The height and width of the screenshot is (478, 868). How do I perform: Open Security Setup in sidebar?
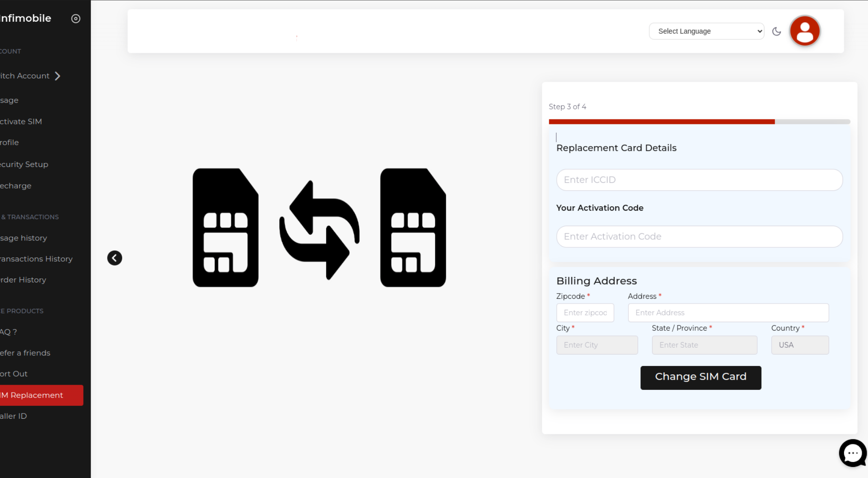click(x=24, y=164)
